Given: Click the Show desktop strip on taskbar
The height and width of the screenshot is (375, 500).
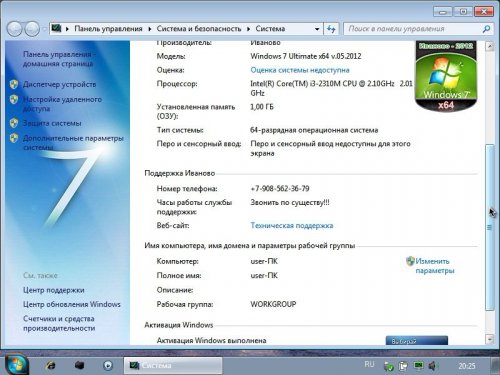Looking at the screenshot, I should pyautogui.click(x=496, y=366).
